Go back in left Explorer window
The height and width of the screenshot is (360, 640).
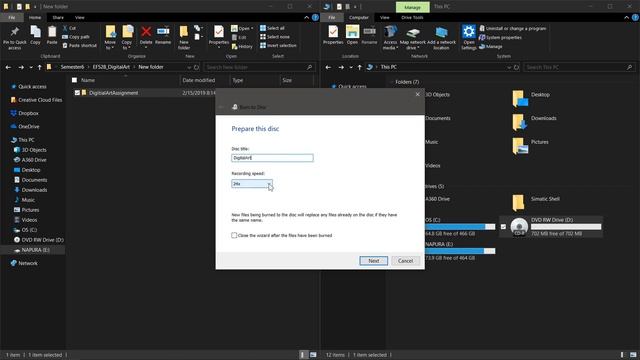tap(8, 67)
